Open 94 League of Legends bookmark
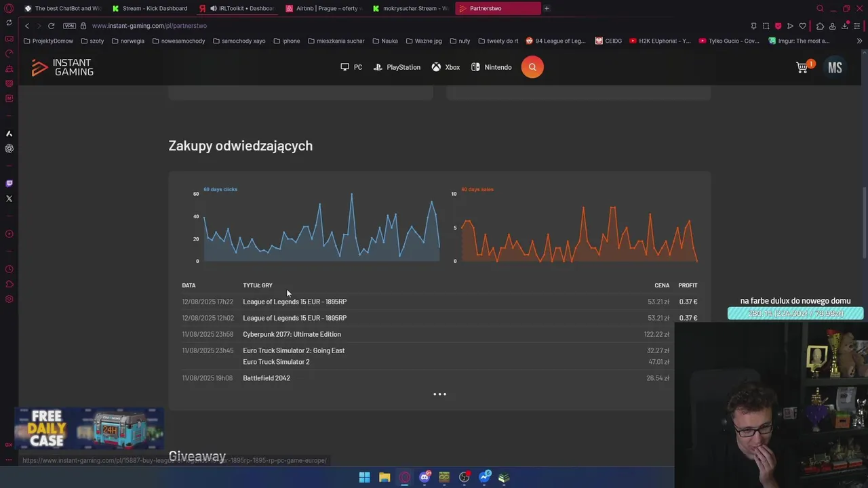This screenshot has width=868, height=488. [x=556, y=41]
